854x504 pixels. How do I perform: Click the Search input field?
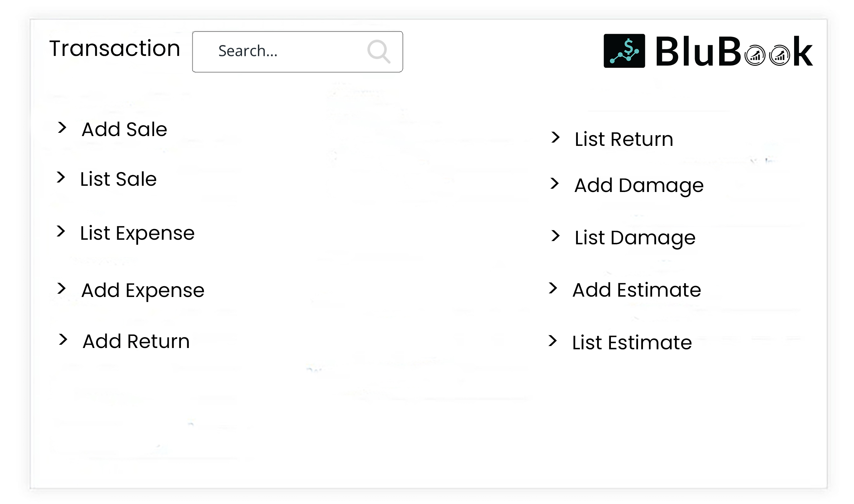coord(285,52)
